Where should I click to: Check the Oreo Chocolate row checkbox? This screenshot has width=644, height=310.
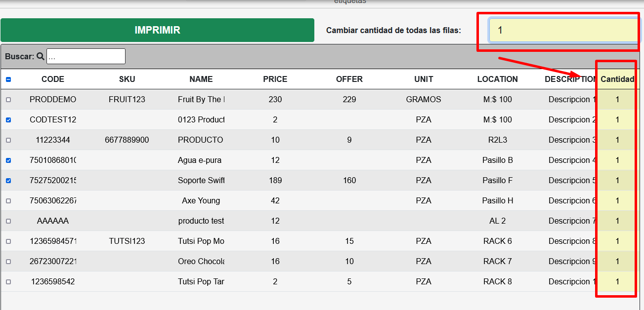pyautogui.click(x=8, y=262)
